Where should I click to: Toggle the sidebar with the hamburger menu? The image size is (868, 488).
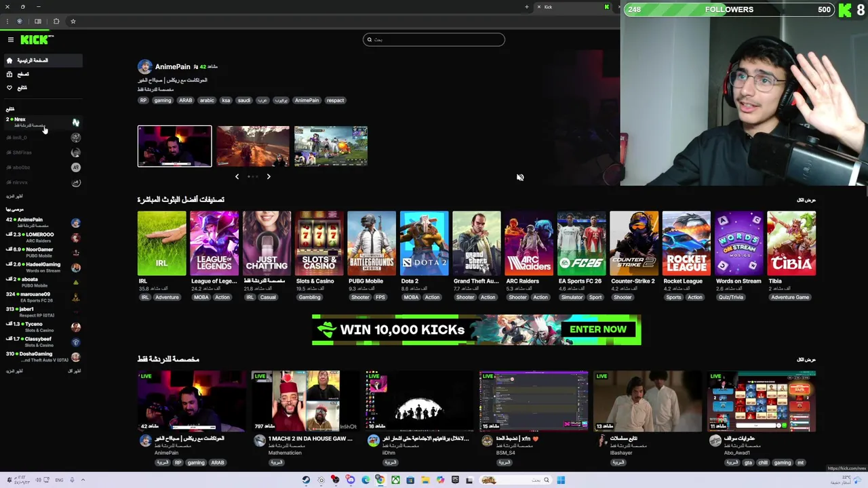click(10, 40)
